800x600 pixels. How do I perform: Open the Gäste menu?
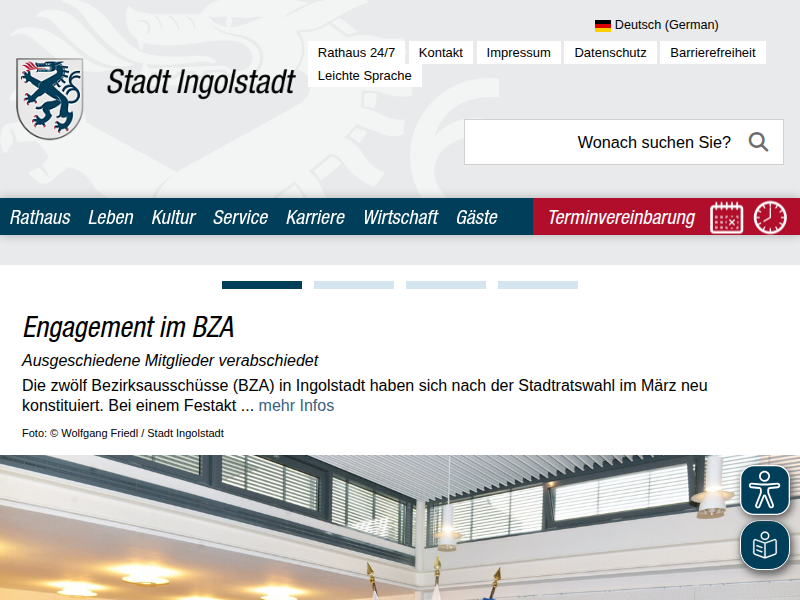(x=477, y=217)
